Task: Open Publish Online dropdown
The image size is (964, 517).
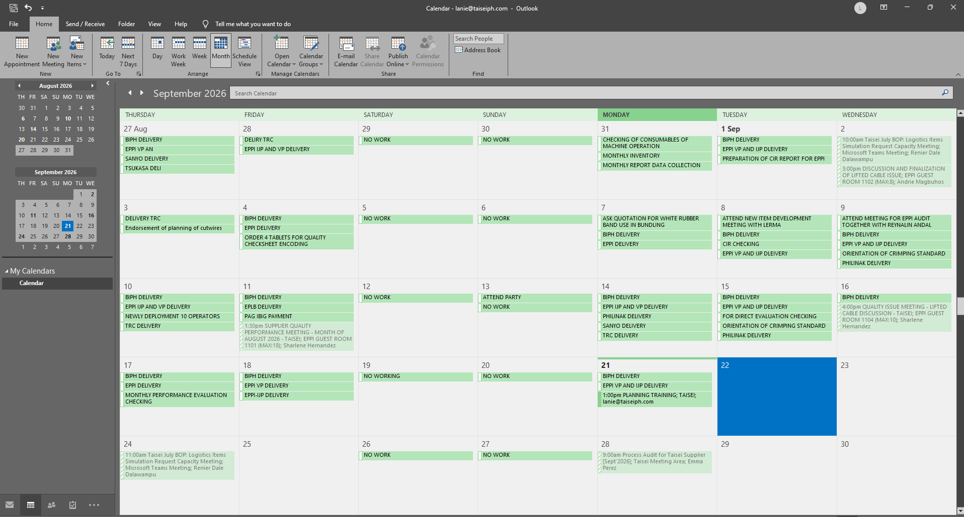Action: click(x=398, y=52)
